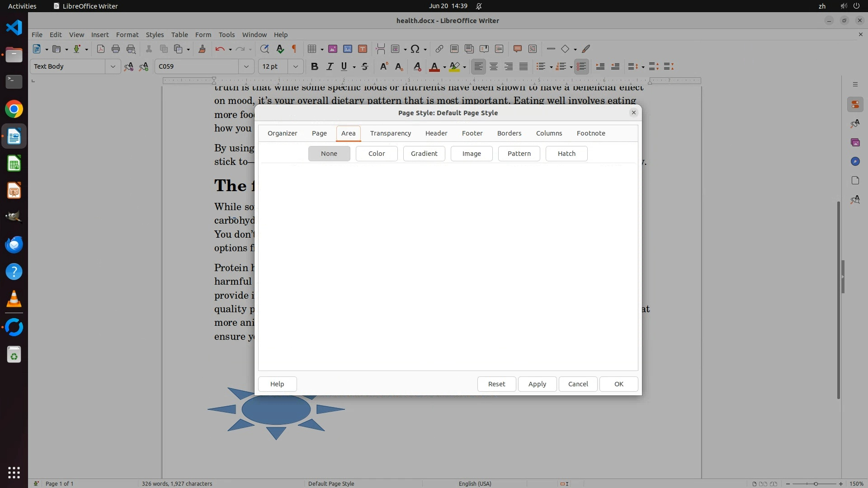Image resolution: width=868 pixels, height=488 pixels.
Task: Open LibreOffice Calc from the dock
Action: coord(14,164)
